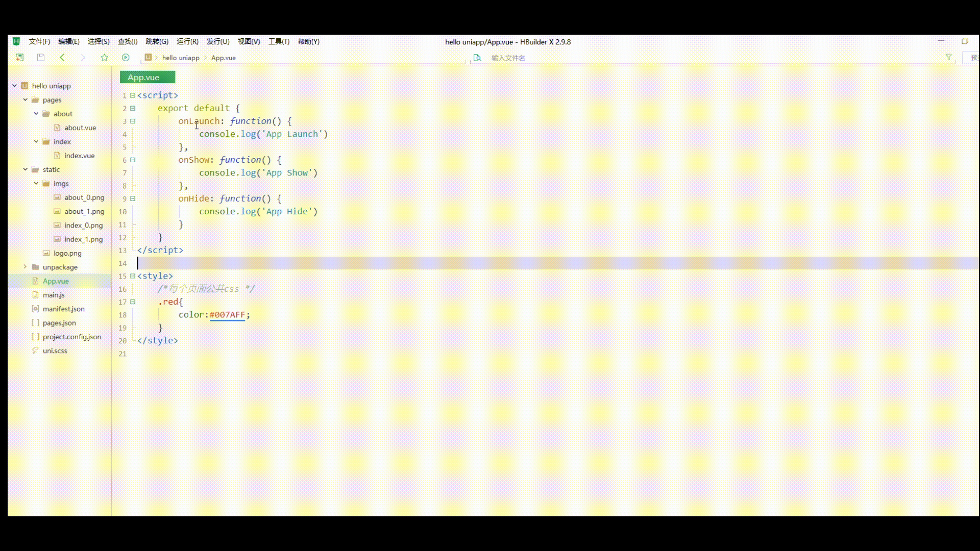Open the 文件(F) menu
Screen dimensions: 980x551
(x=39, y=42)
